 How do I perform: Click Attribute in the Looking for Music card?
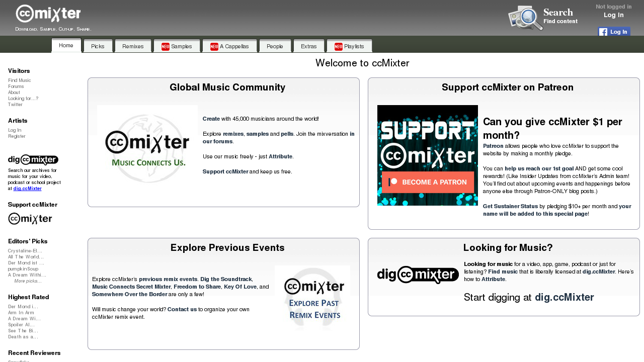pyautogui.click(x=493, y=279)
